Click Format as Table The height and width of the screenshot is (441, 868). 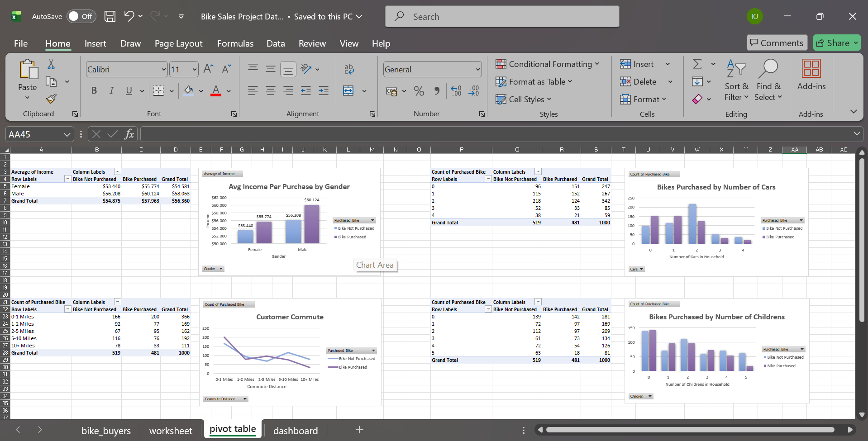pyautogui.click(x=535, y=81)
